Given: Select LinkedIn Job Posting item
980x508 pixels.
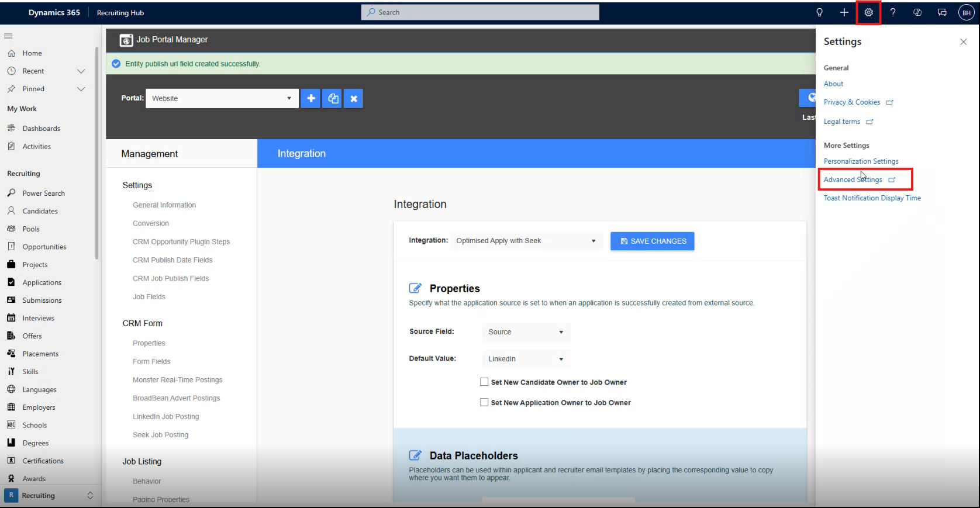Looking at the screenshot, I should tap(165, 417).
